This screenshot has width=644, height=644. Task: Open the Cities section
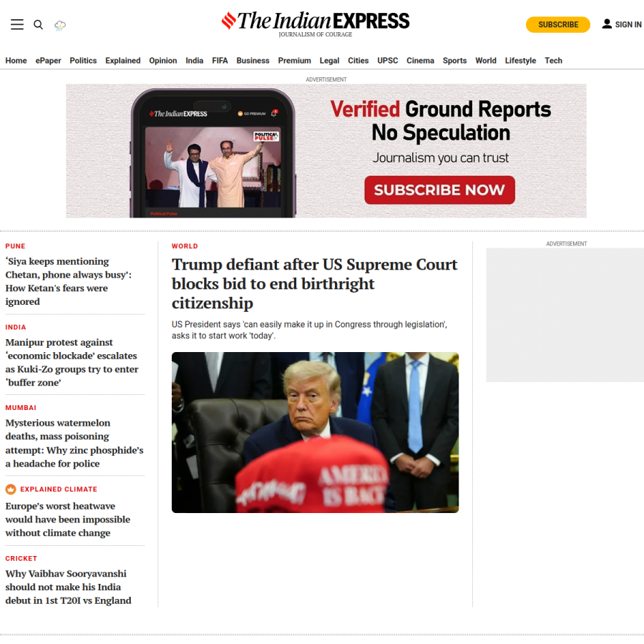[x=358, y=60]
